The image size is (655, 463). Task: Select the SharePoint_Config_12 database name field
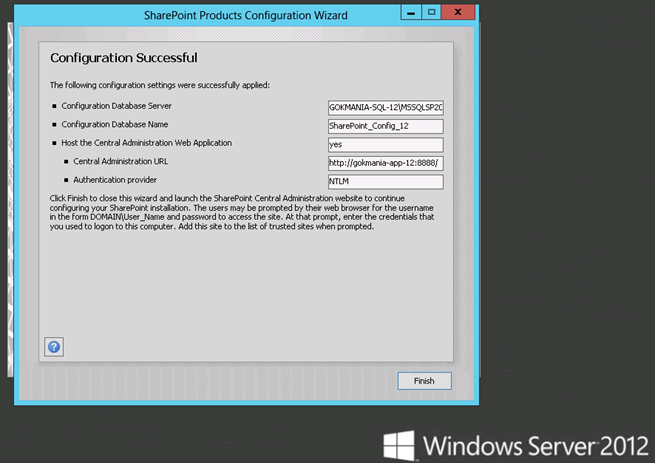point(386,126)
